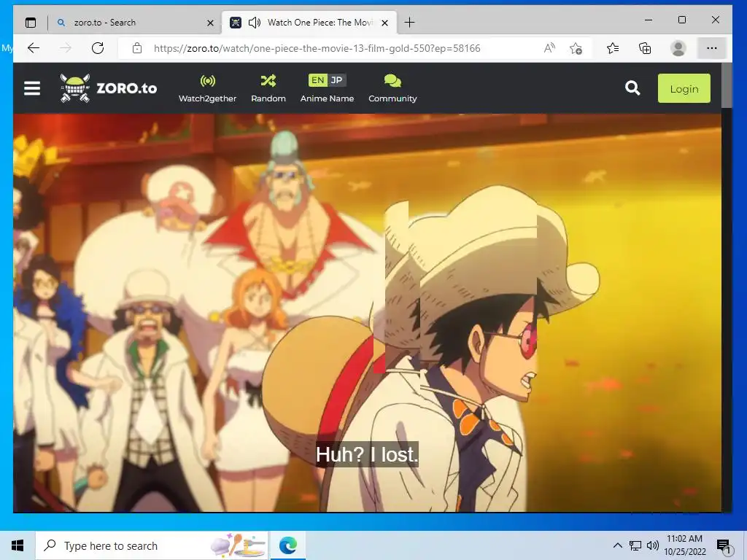Pick a Random anime
747x560 pixels.
coord(268,88)
